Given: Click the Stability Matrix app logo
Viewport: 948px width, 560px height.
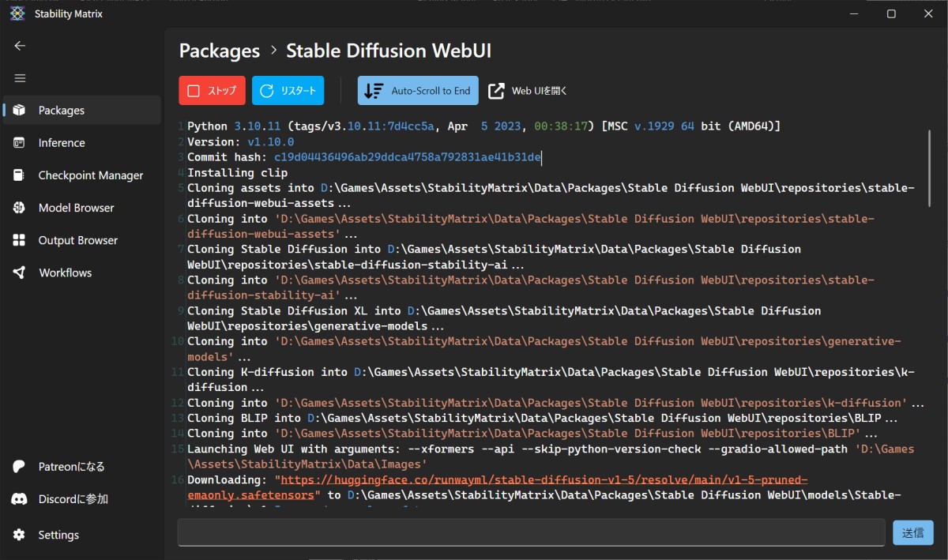Looking at the screenshot, I should 17,13.
